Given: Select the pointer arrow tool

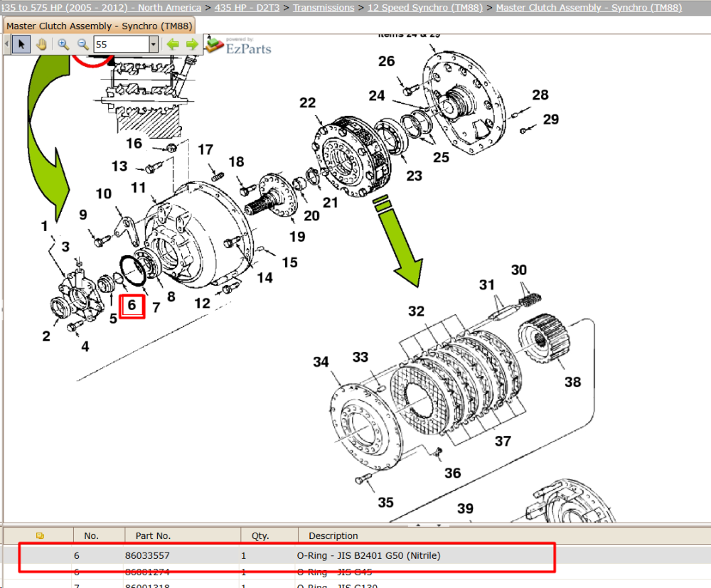Looking at the screenshot, I should pyautogui.click(x=21, y=44).
